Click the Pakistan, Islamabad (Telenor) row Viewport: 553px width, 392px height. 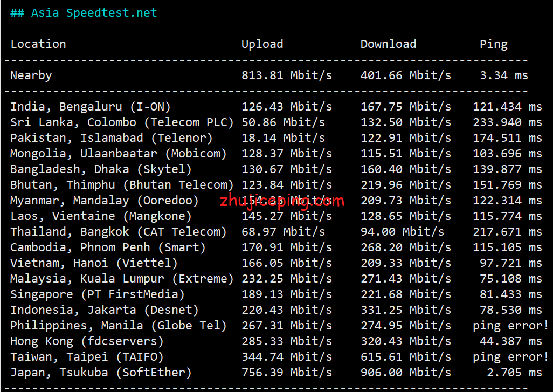click(112, 138)
